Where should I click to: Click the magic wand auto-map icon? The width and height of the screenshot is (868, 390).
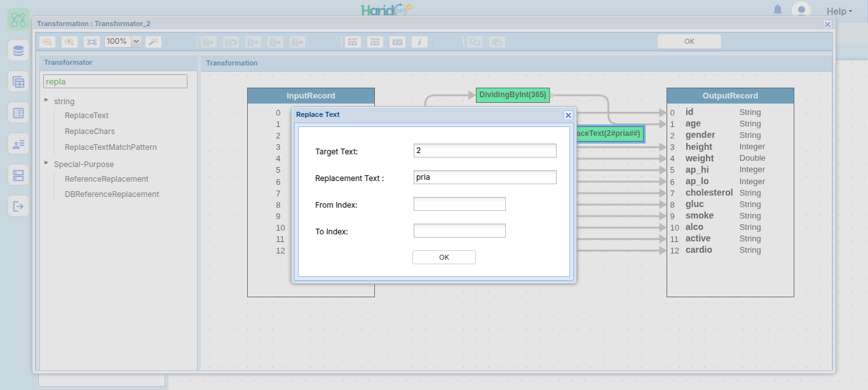coord(153,42)
